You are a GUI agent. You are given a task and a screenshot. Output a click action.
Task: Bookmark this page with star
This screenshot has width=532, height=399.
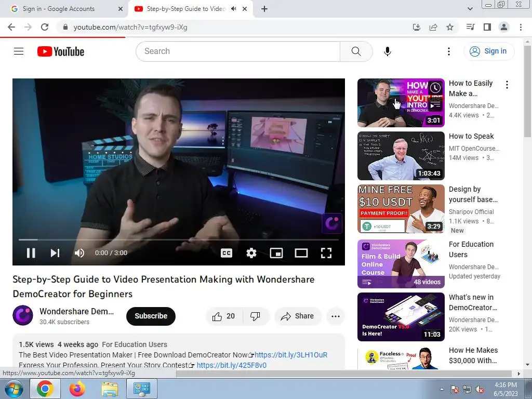pyautogui.click(x=450, y=27)
